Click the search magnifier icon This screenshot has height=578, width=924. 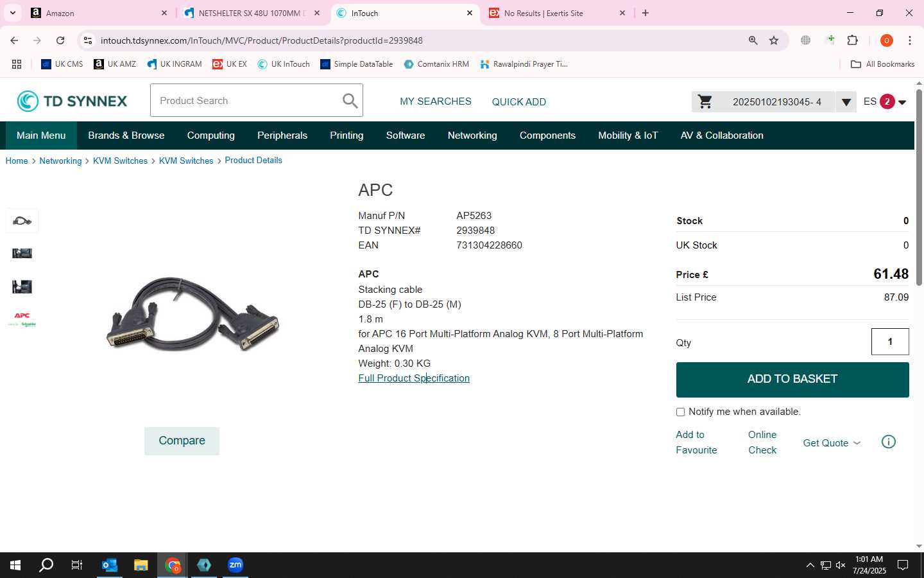350,101
